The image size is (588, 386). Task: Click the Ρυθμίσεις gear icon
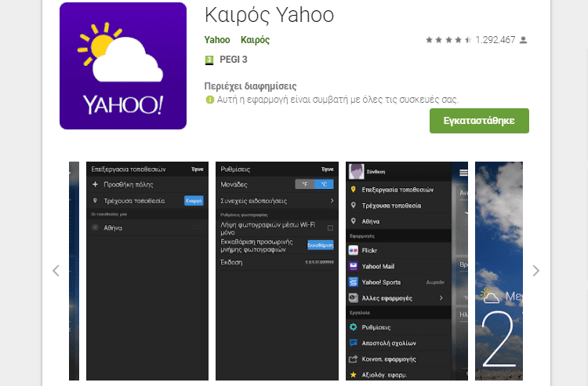(354, 327)
